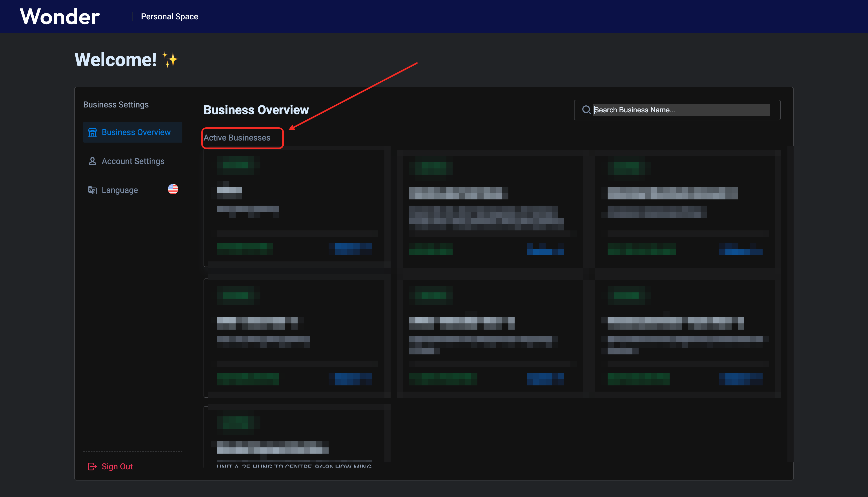Click the magnifying glass search icon

586,110
